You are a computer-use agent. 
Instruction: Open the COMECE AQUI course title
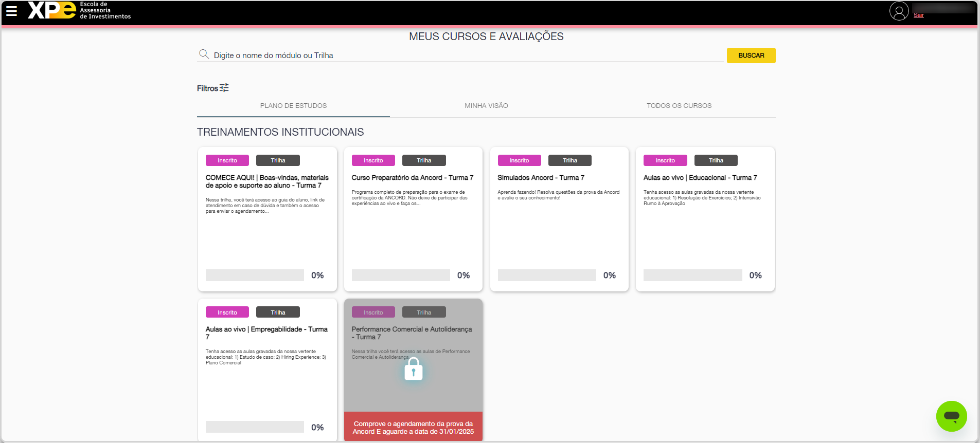click(267, 181)
